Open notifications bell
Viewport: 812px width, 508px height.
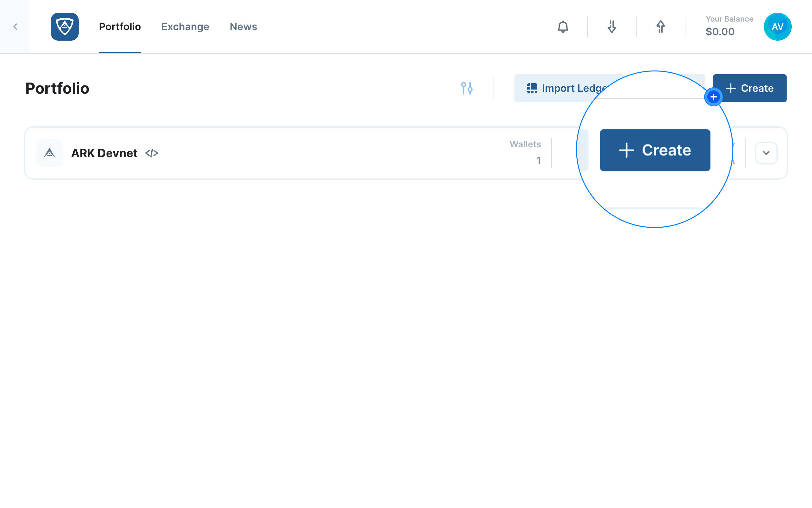pyautogui.click(x=563, y=27)
